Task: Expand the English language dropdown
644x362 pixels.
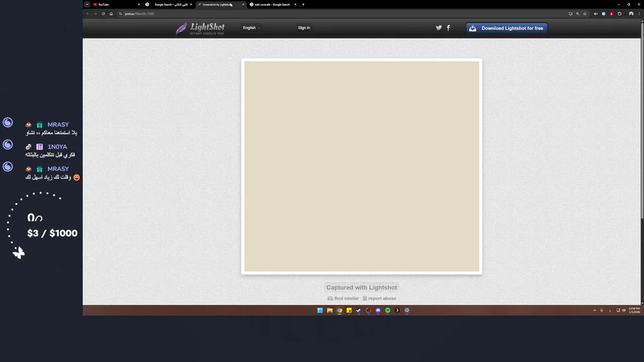Action: (x=251, y=28)
